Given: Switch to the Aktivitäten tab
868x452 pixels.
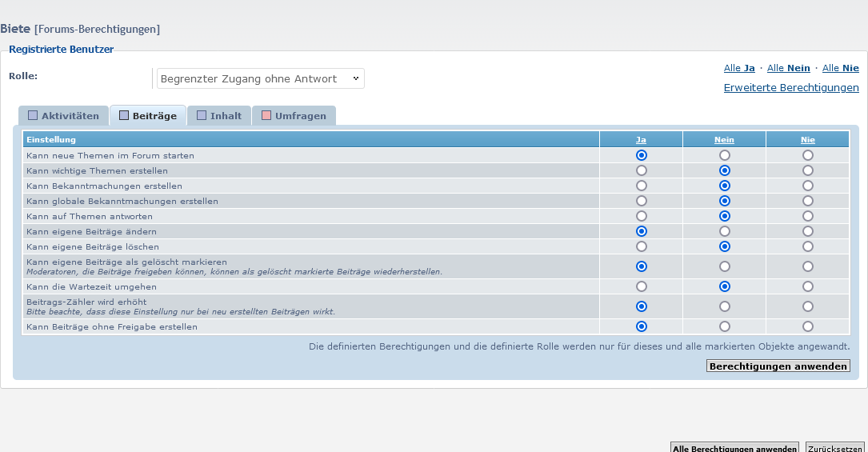Looking at the screenshot, I should [x=64, y=116].
